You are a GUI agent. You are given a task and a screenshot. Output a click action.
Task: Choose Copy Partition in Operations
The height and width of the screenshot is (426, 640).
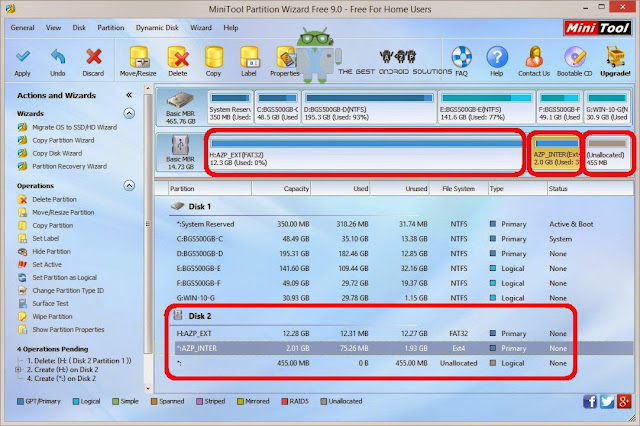[x=53, y=226]
